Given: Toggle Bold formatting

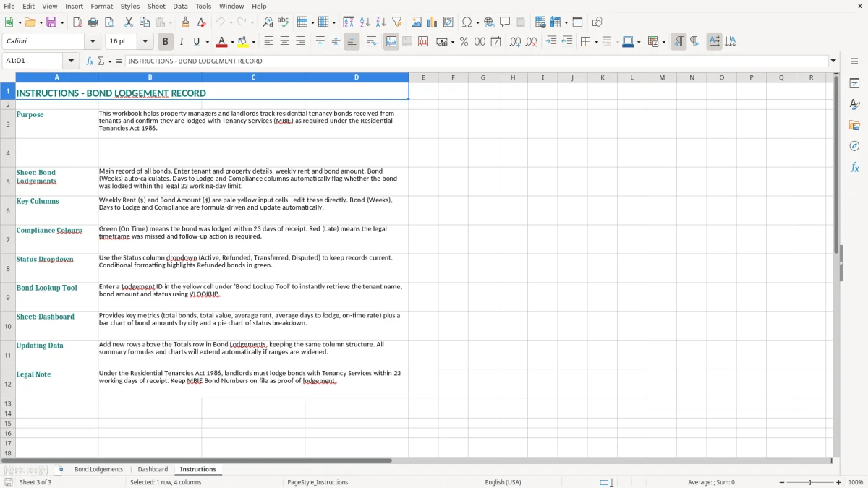Looking at the screenshot, I should pyautogui.click(x=166, y=42).
